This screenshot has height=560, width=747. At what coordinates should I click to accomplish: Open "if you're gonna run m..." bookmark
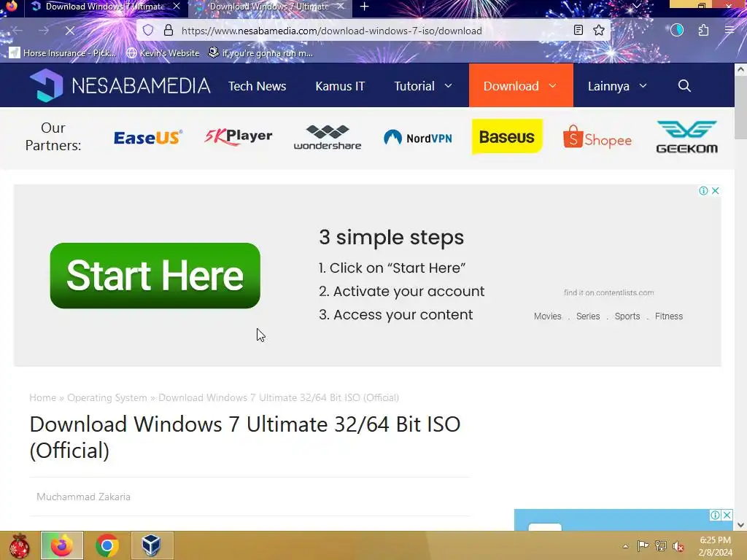coord(260,52)
